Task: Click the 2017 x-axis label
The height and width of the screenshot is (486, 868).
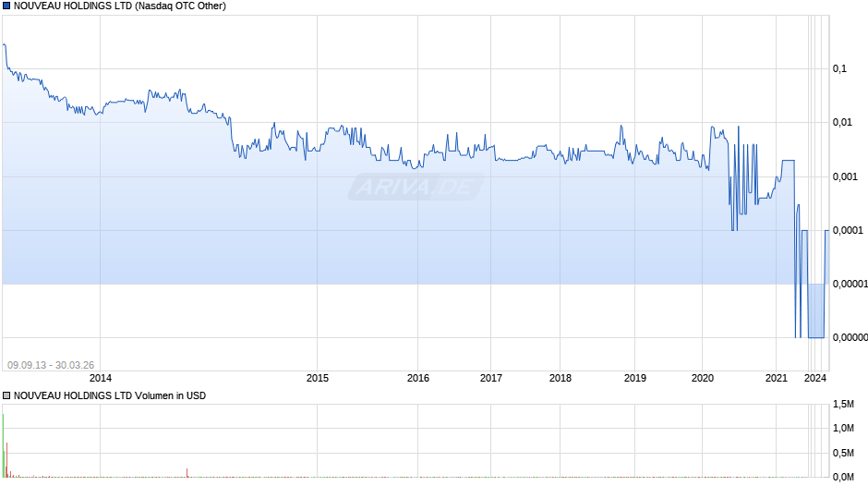Action: (490, 378)
